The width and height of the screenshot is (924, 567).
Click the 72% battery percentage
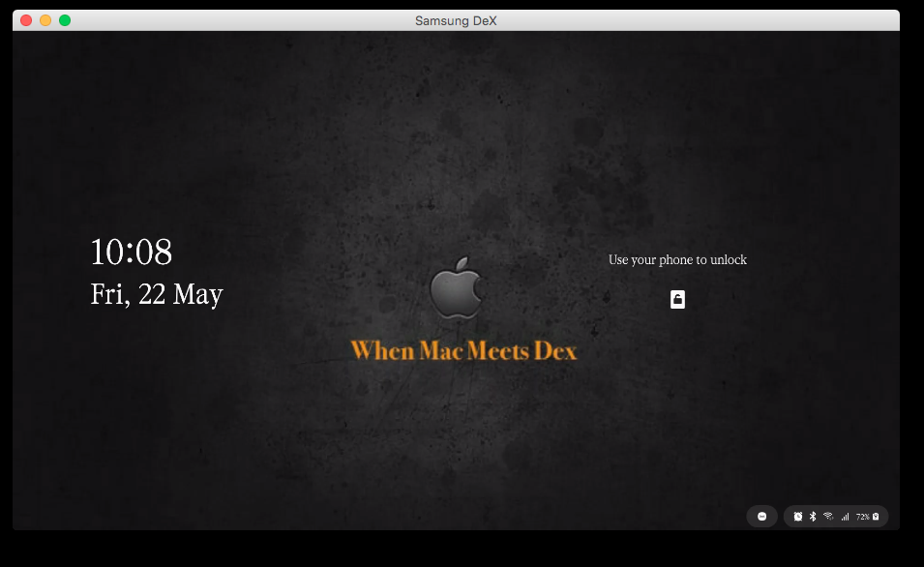[862, 517]
